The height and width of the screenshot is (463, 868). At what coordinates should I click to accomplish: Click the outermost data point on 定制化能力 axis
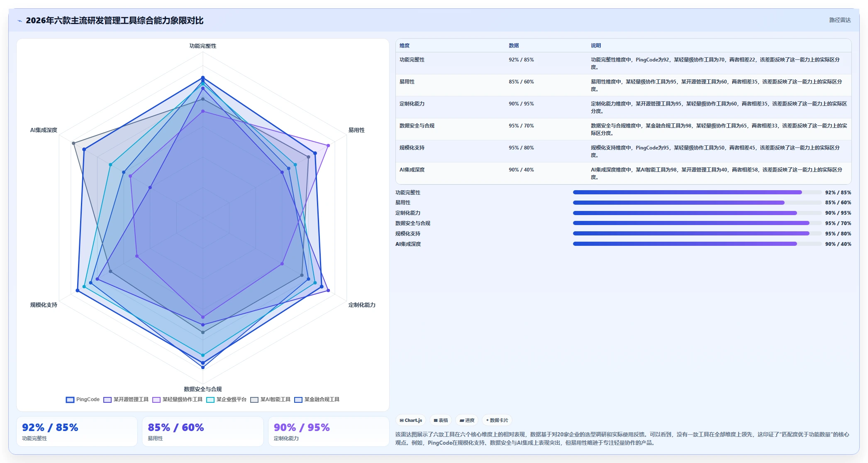pyautogui.click(x=328, y=290)
